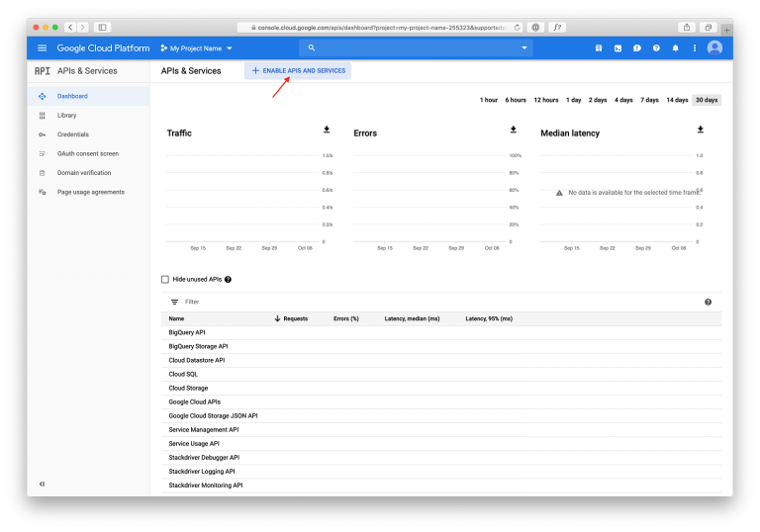This screenshot has width=760, height=532.
Task: Sort by Requests column arrow
Action: (277, 318)
